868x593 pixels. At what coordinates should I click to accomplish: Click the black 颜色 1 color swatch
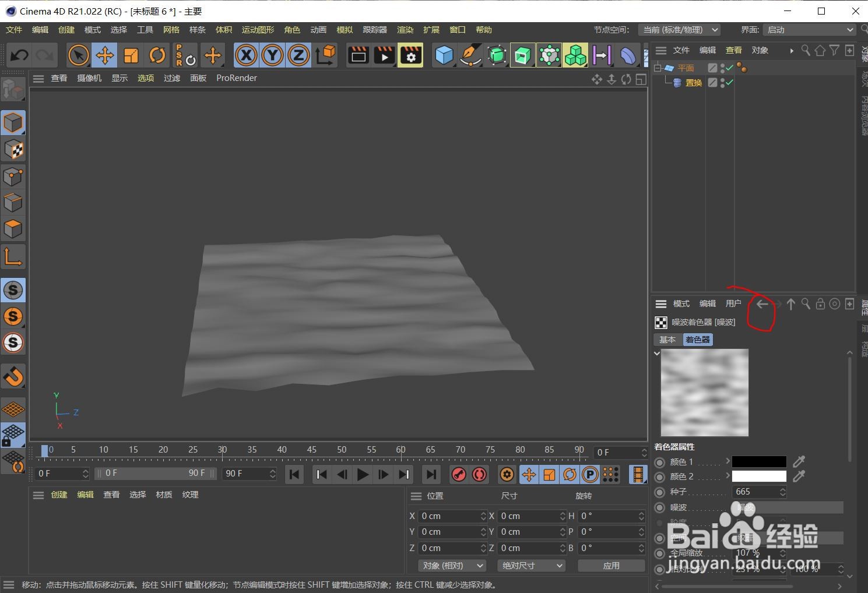[x=758, y=461]
